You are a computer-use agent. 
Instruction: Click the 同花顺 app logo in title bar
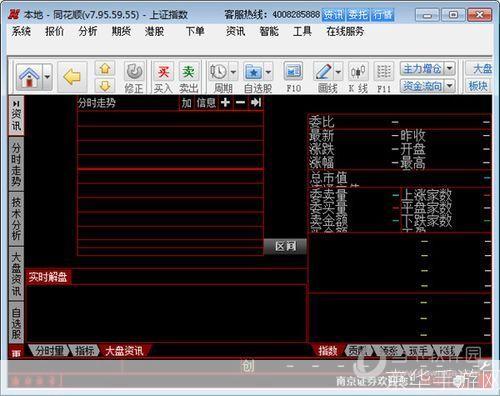tap(14, 15)
